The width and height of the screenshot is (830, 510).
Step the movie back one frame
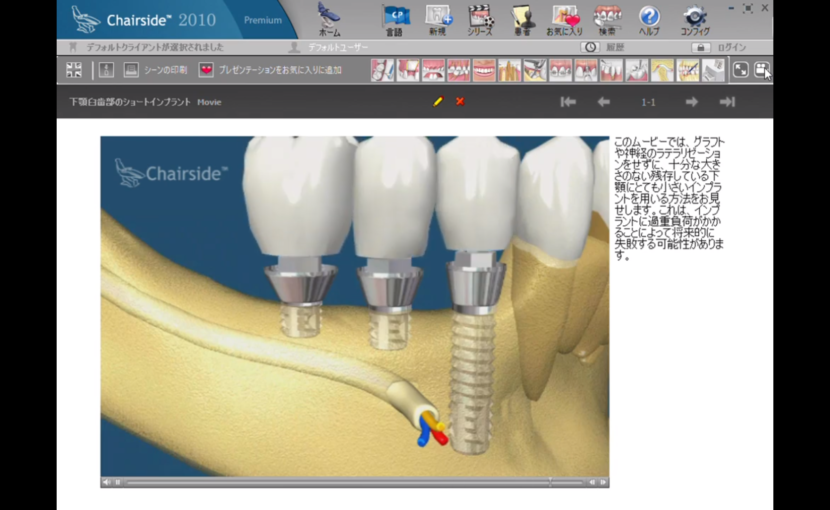pyautogui.click(x=592, y=482)
